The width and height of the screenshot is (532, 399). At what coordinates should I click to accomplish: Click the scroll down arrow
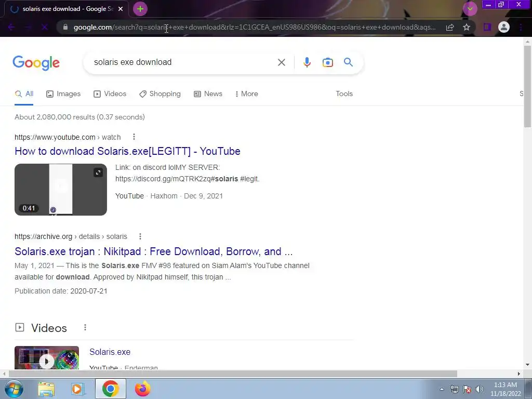[x=527, y=365]
